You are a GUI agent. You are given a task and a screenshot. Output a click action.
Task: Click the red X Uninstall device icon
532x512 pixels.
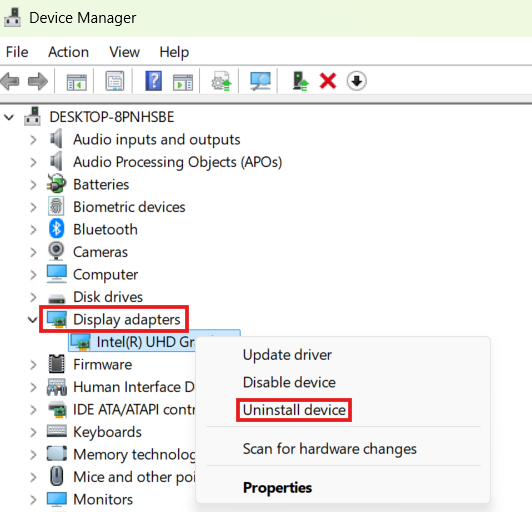tap(328, 81)
